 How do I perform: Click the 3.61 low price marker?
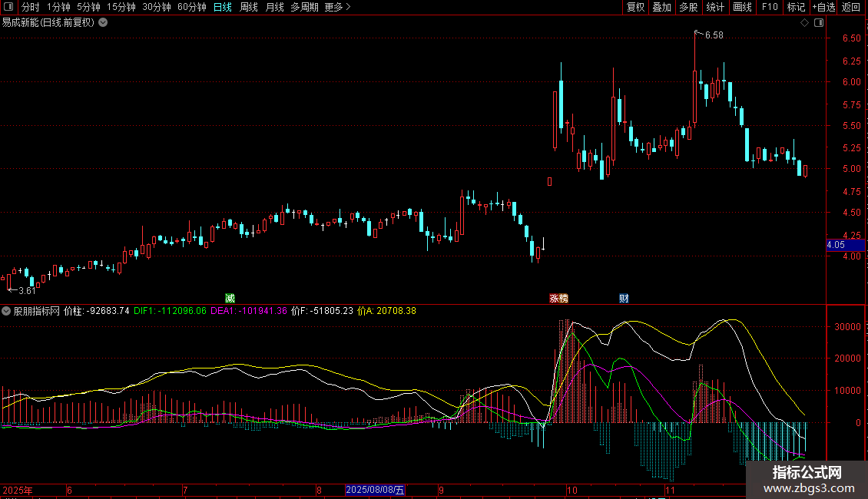25,291
